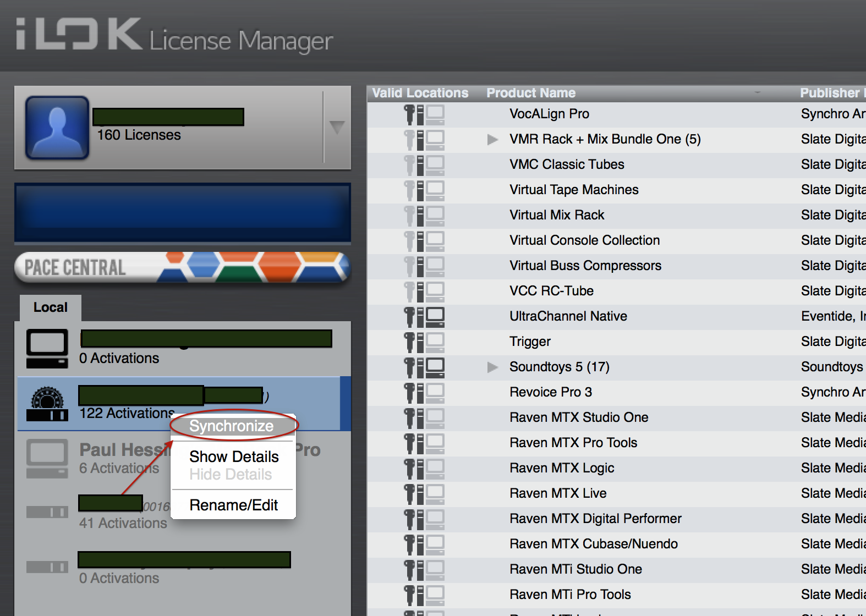Click valid locations icon for Raven MTX Logic
Screen dimensions: 866x616
click(x=424, y=469)
